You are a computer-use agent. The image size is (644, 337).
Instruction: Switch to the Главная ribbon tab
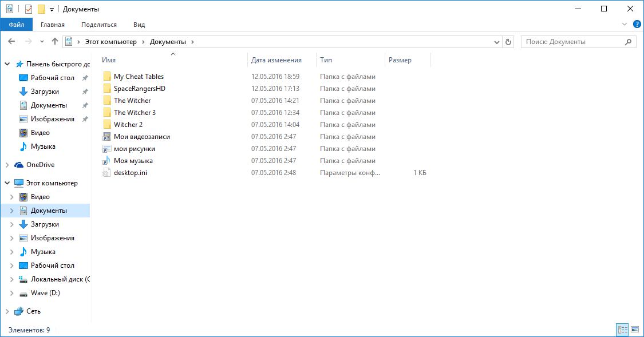[x=53, y=25]
